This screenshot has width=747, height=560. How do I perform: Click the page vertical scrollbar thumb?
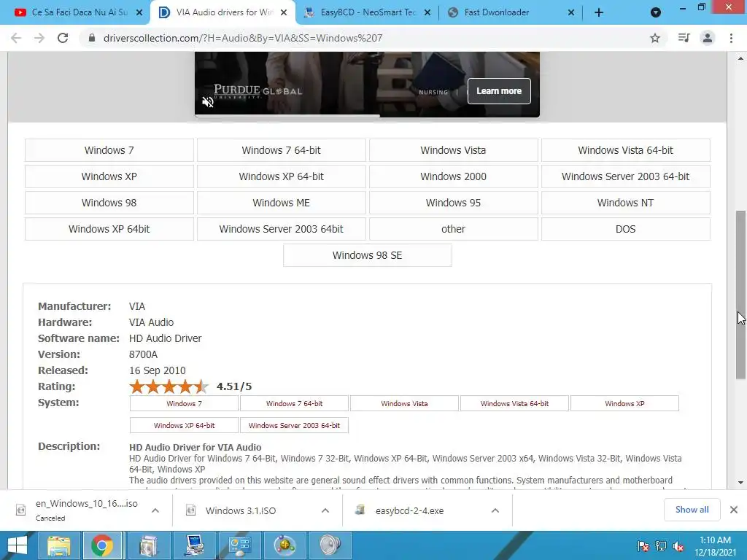pos(741,295)
